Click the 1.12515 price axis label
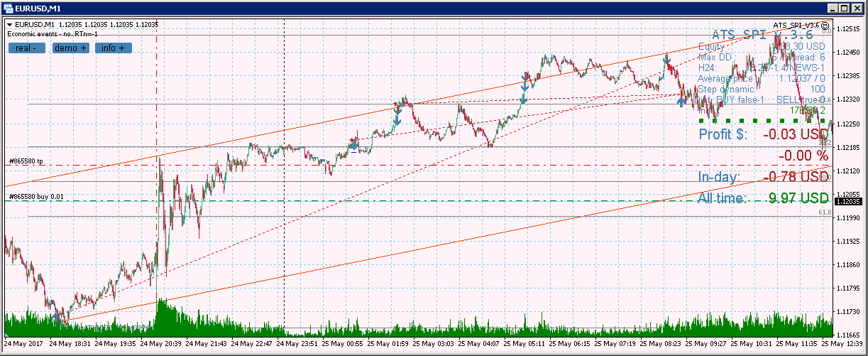This screenshot has width=868, height=356. (850, 29)
